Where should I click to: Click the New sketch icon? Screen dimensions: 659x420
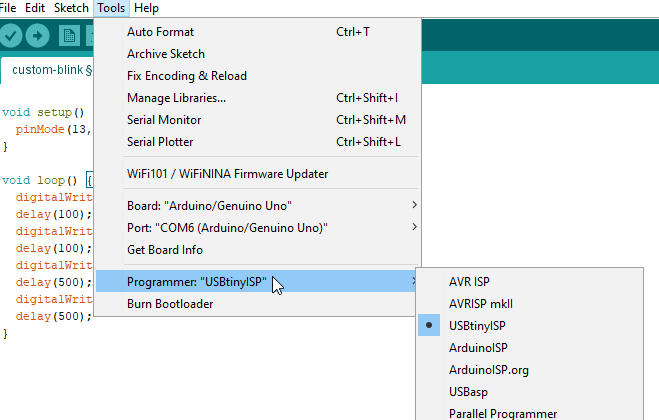point(69,36)
